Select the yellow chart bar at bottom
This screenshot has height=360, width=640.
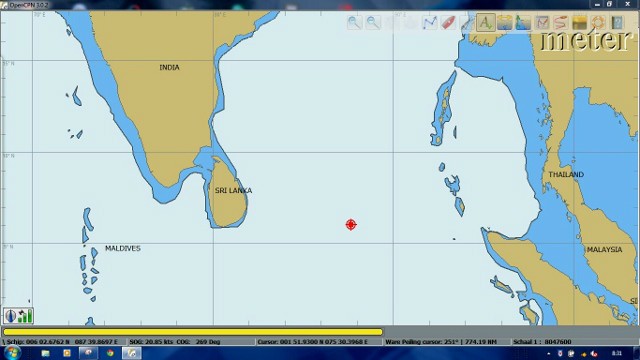193,332
